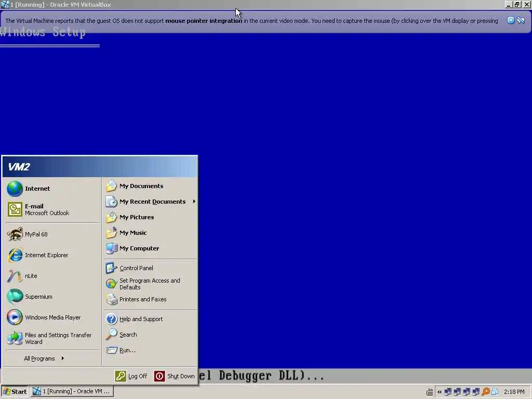Click the taskbar clock showing 2:18 PM
This screenshot has width=532, height=399.
(x=514, y=392)
